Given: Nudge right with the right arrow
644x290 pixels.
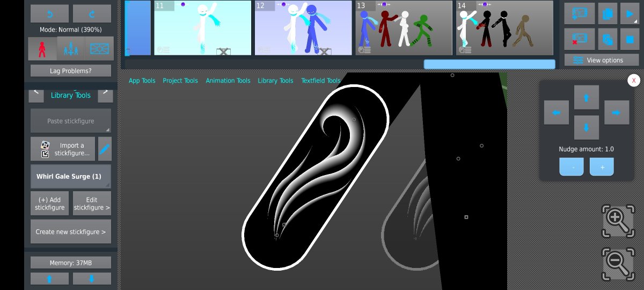Looking at the screenshot, I should [617, 113].
